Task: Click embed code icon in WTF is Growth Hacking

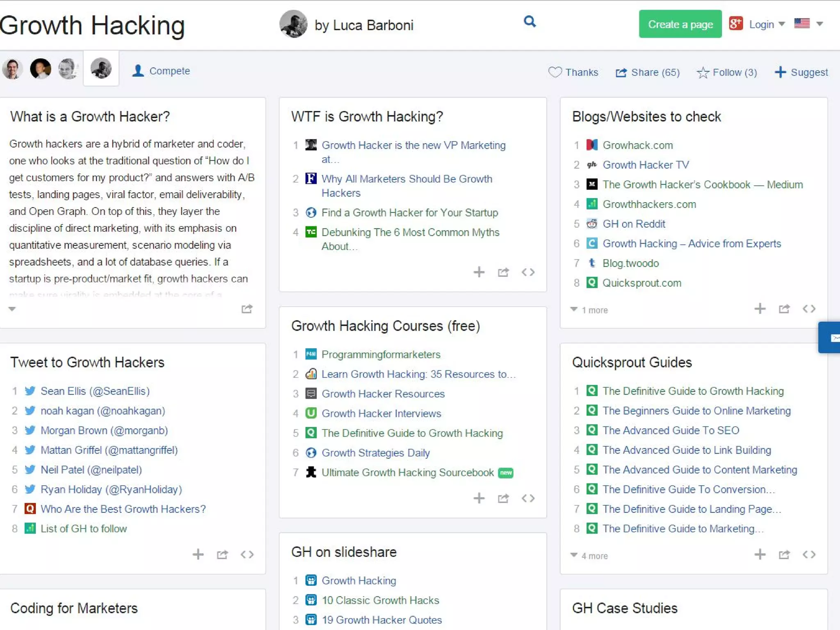Action: [528, 272]
